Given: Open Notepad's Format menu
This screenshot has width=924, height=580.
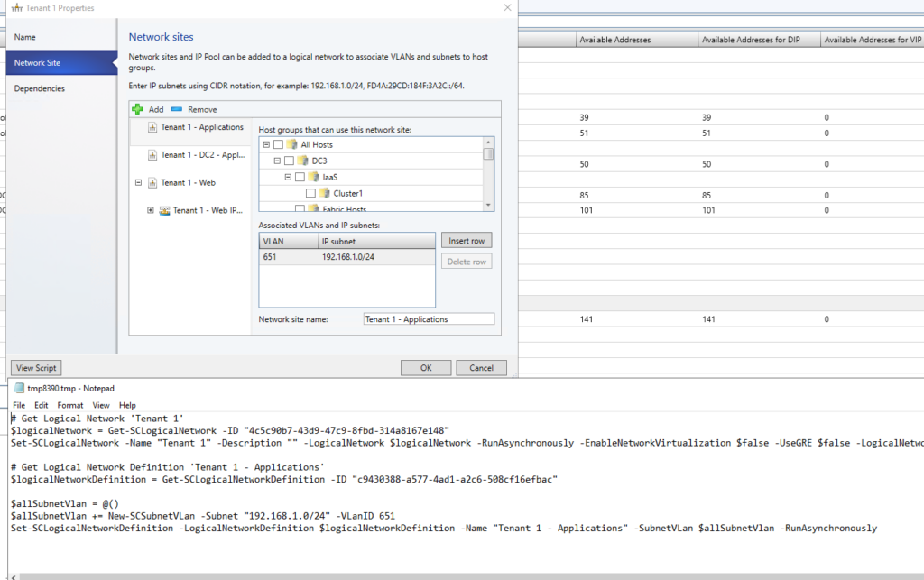Looking at the screenshot, I should (x=70, y=405).
